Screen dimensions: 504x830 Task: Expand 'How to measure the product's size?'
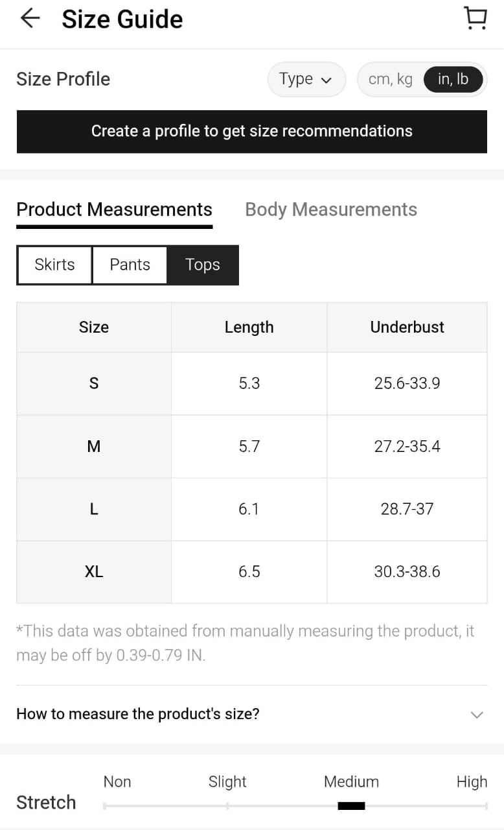(138, 714)
